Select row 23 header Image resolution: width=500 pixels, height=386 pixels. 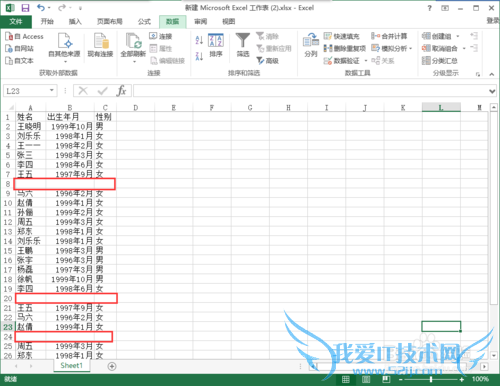click(x=8, y=327)
